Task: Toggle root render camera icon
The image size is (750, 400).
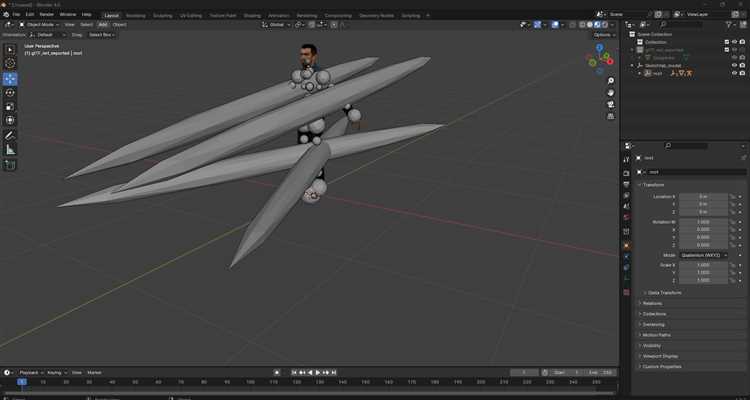Action: pos(742,73)
